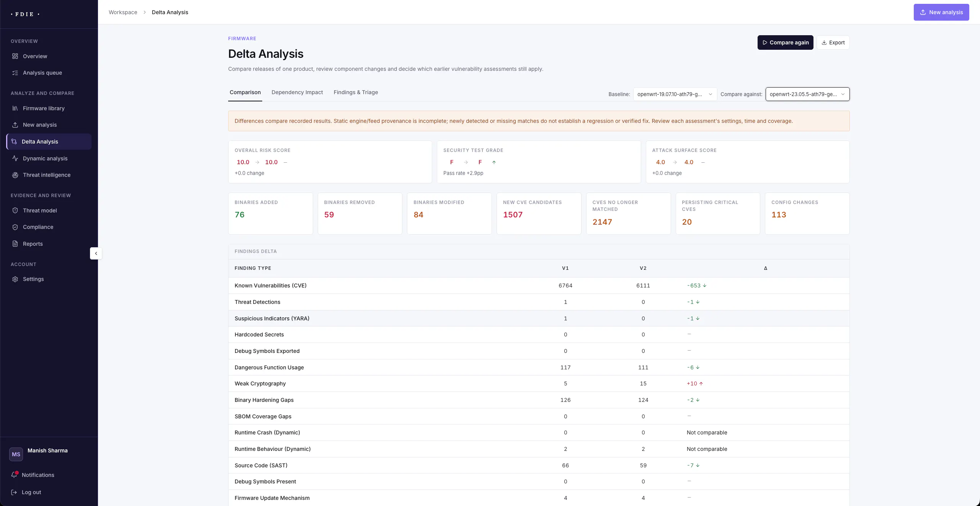Click the Delta Analysis compare icon
This screenshot has height=506, width=980.
point(14,142)
